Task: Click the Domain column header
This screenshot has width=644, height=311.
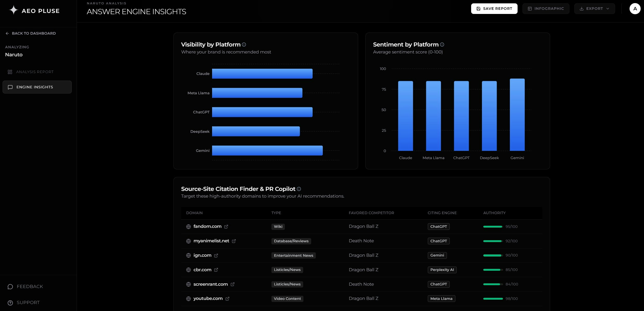Action: tap(194, 213)
